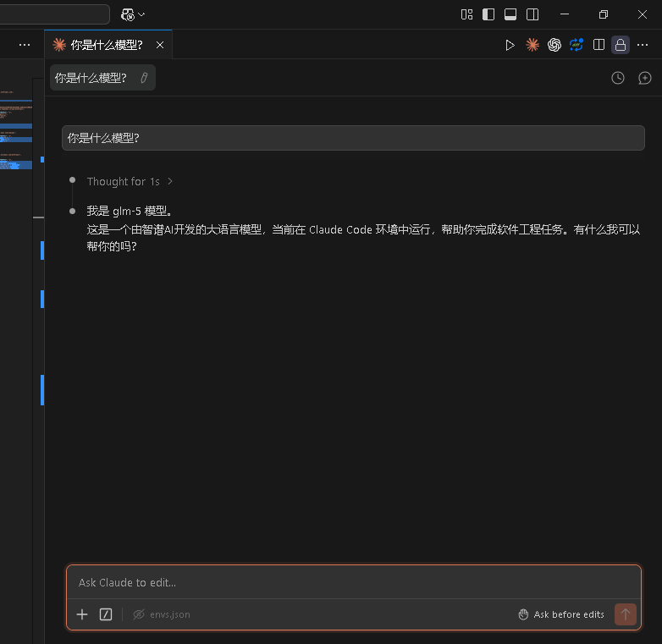The width and height of the screenshot is (662, 644).
Task: Click the reply text '我是 glm-5 模型。'
Action: [x=130, y=211]
